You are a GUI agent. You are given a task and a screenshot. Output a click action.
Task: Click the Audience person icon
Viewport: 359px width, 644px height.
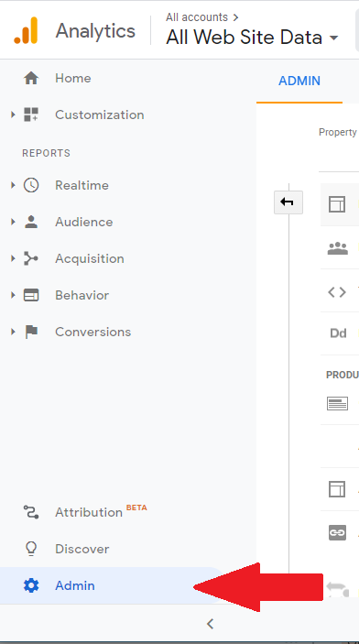coord(31,222)
